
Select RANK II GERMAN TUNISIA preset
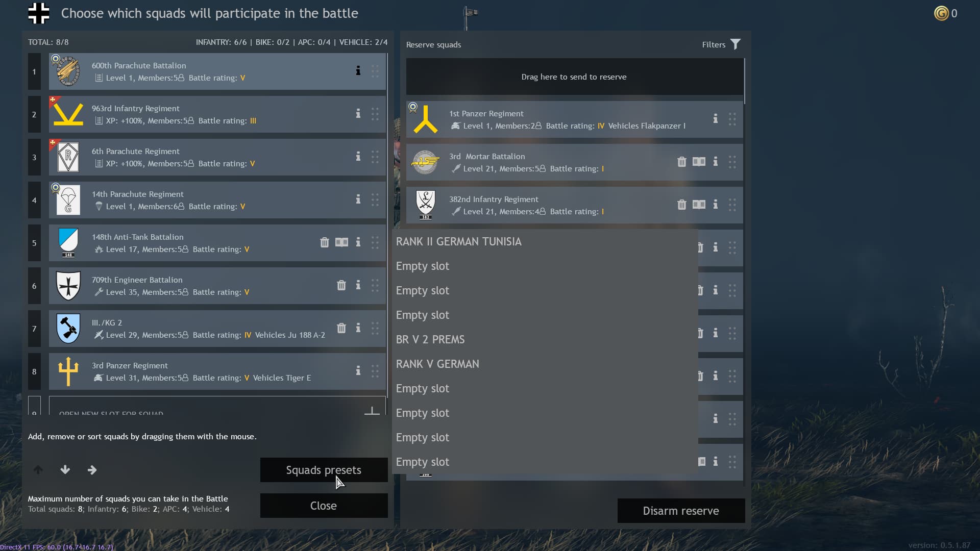tap(458, 241)
